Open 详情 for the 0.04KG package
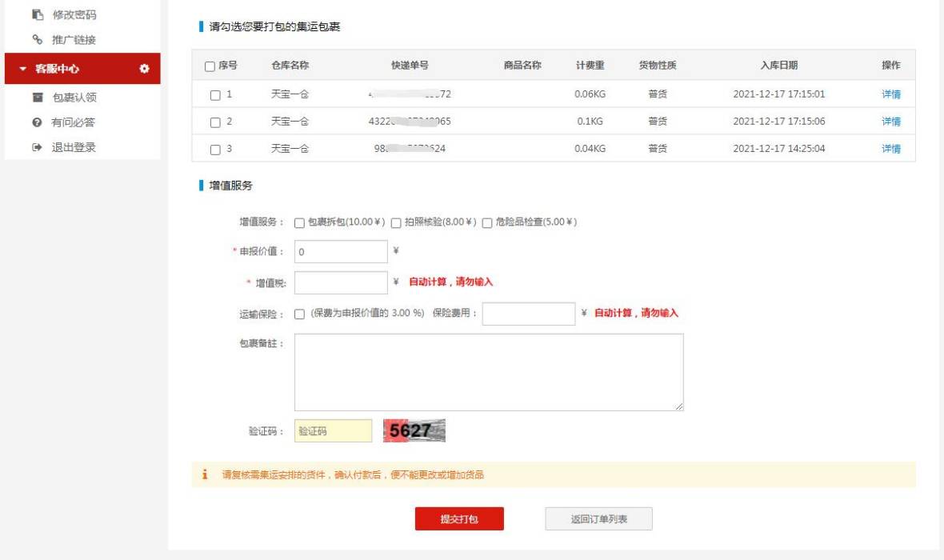Image resolution: width=944 pixels, height=560 pixels. (x=891, y=148)
